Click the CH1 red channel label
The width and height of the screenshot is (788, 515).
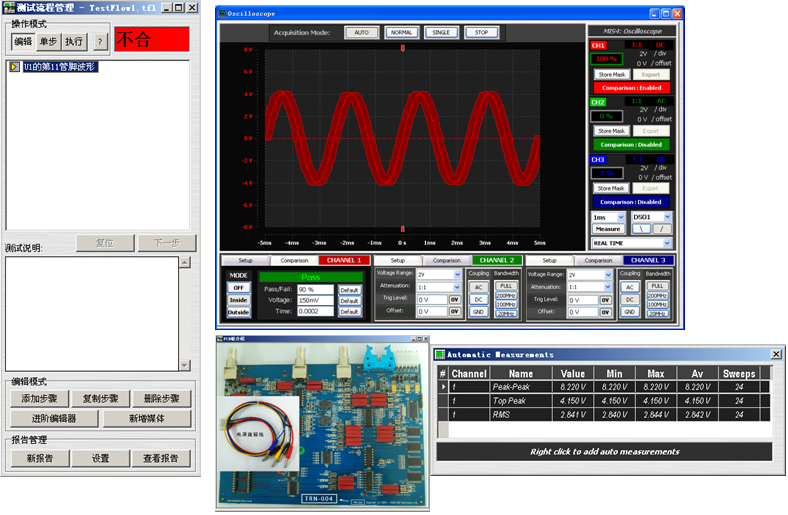pos(598,45)
